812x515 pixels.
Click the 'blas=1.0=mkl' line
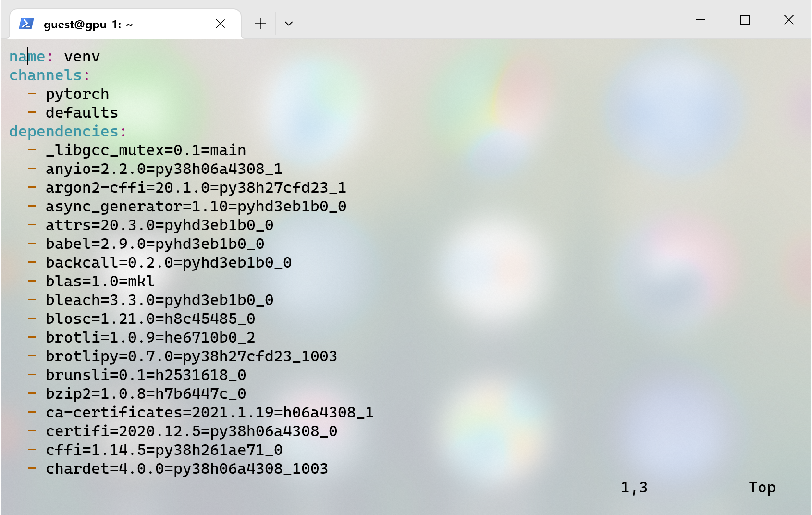click(x=100, y=282)
